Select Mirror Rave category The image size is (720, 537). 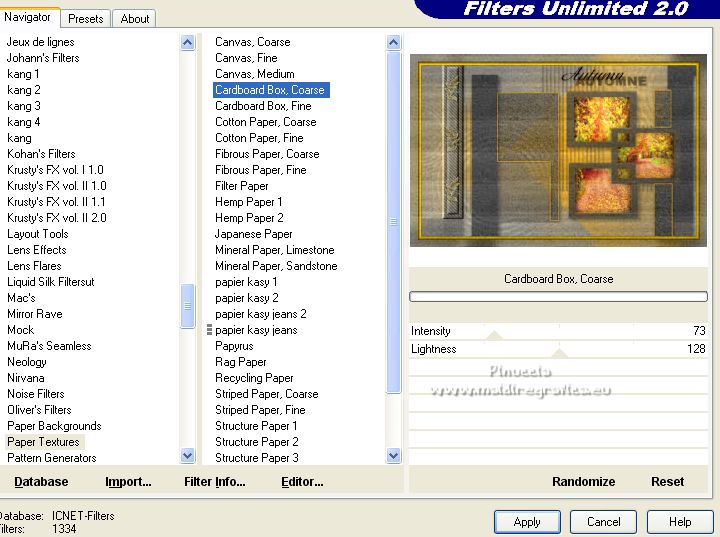click(35, 314)
